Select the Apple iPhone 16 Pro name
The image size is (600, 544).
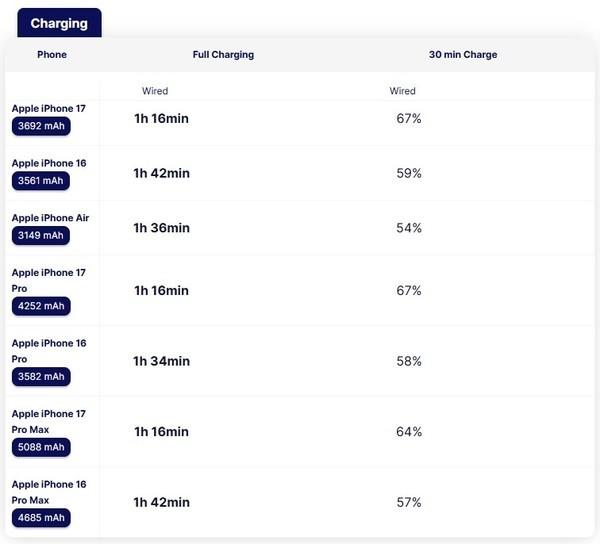[49, 351]
